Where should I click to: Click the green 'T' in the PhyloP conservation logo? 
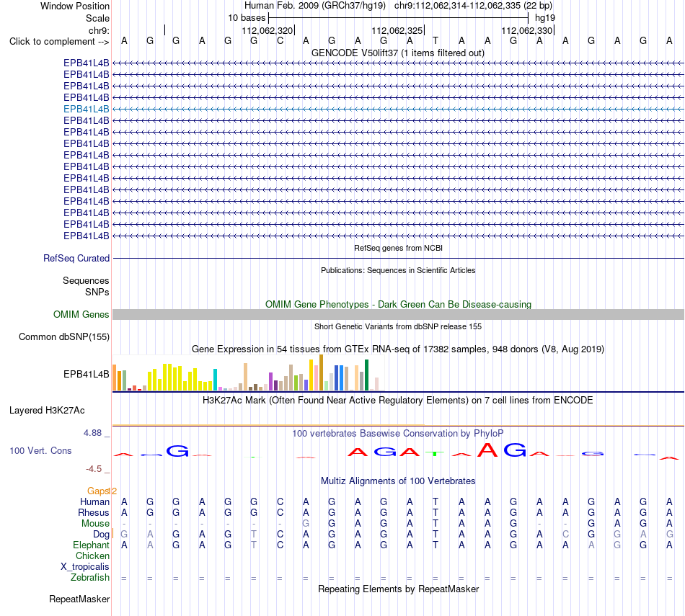(x=435, y=454)
